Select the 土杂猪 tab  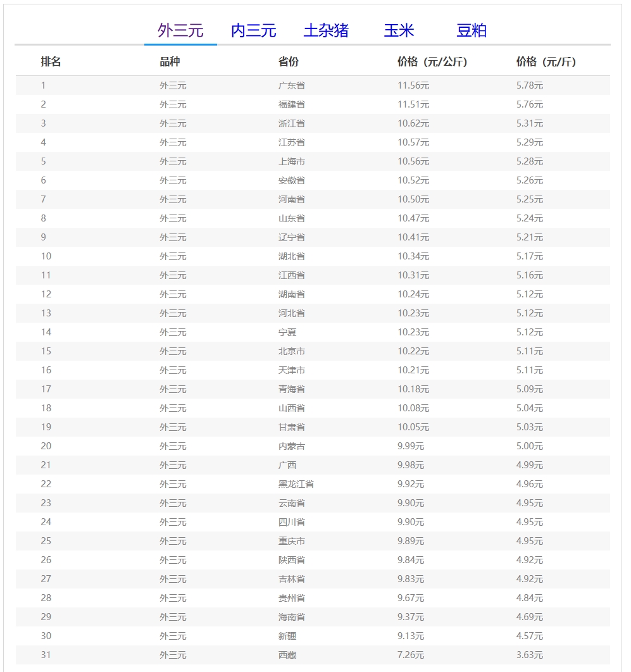click(326, 30)
